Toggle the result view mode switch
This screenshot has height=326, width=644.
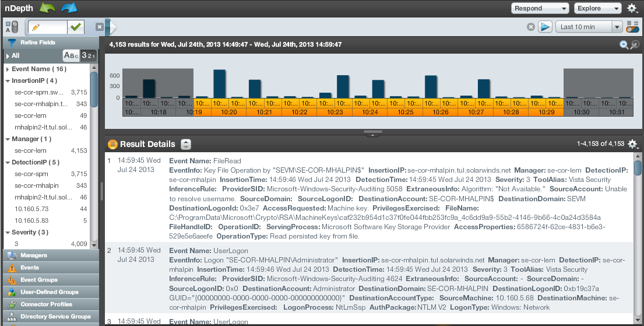pos(632,27)
